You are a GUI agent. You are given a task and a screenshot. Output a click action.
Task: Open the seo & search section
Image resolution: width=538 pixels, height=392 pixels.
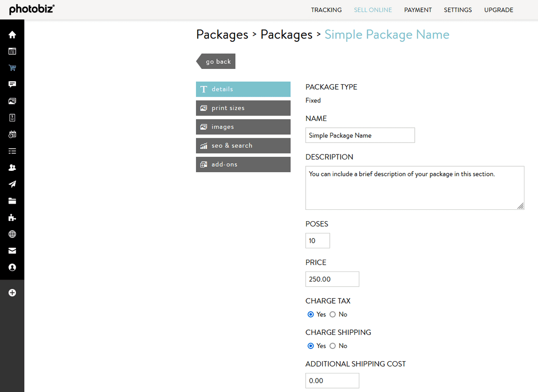pyautogui.click(x=243, y=145)
